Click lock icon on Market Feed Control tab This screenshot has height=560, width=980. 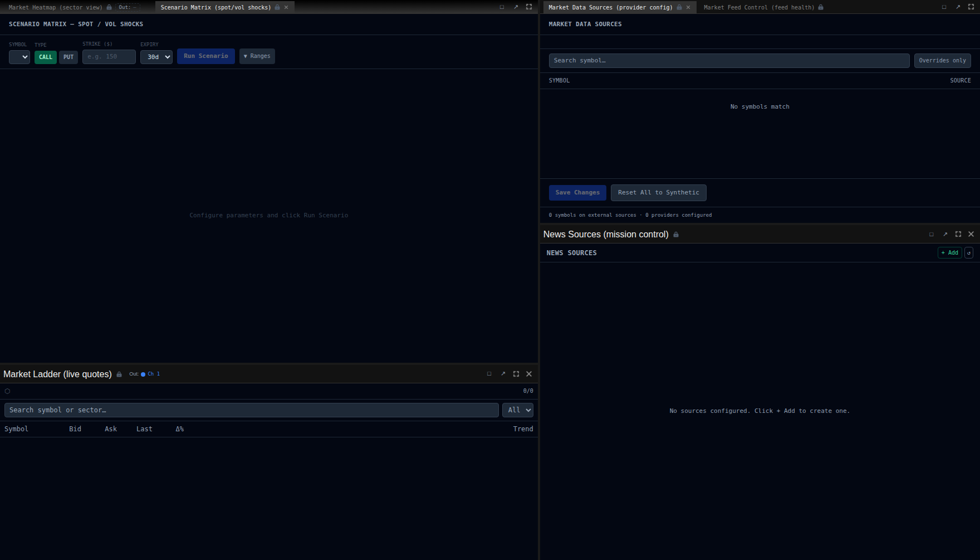821,7
